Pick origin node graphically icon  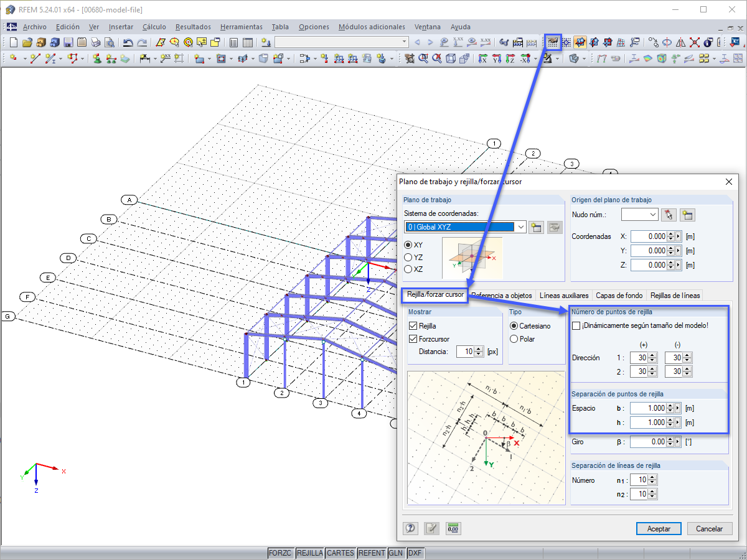click(x=669, y=215)
